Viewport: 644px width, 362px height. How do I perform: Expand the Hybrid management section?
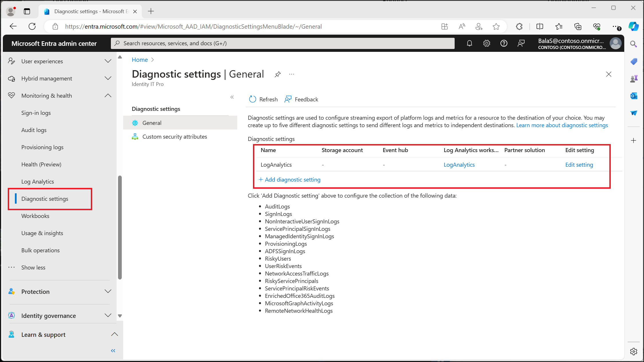(x=108, y=78)
